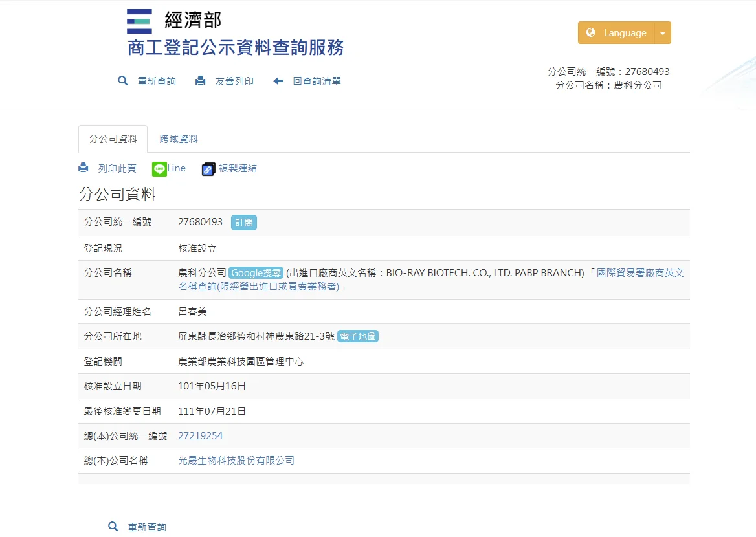Click the printer icon for 友善列印
Viewport: 756px width, 537px height.
coord(201,81)
